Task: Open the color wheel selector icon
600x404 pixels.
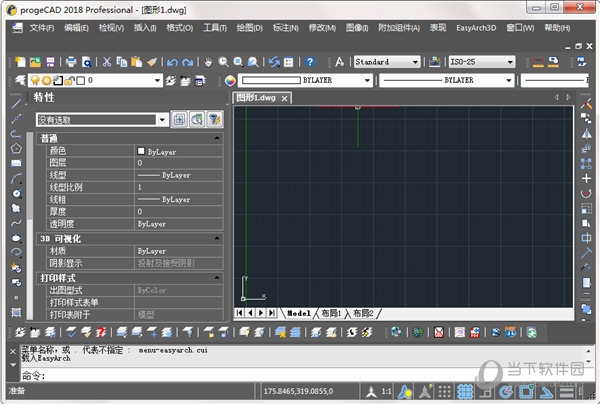Action: [x=230, y=80]
